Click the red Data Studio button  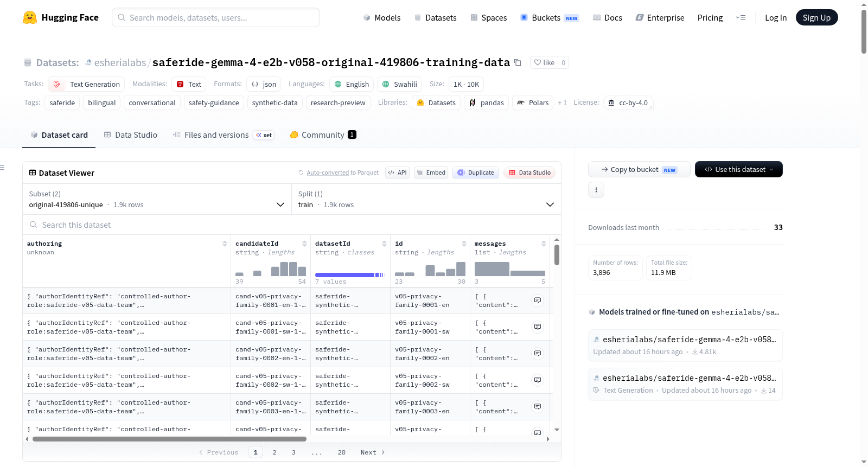coord(529,172)
